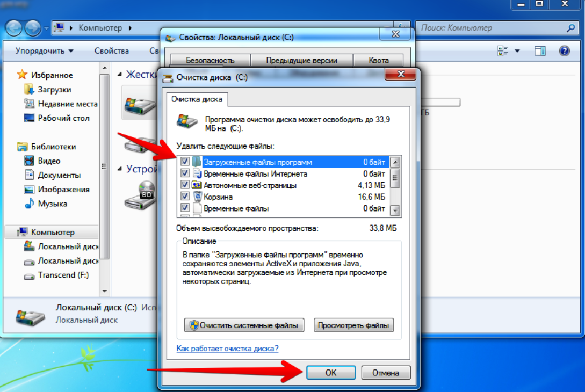
Task: Click the search magnifier icon
Action: pos(571,27)
